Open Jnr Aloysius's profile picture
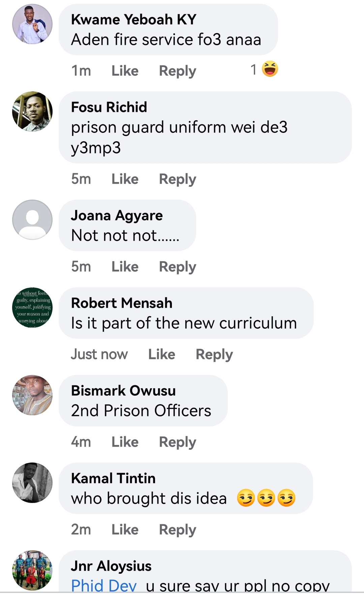364x595 pixels. [x=32, y=570]
